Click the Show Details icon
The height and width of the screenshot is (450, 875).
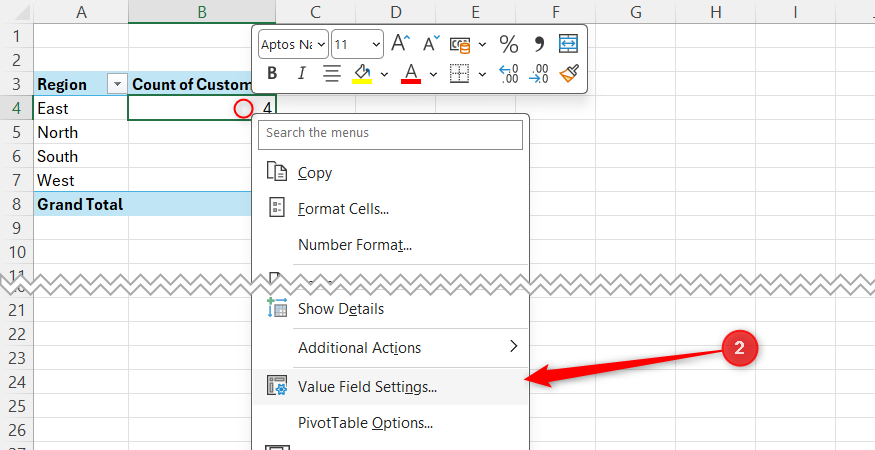(277, 308)
